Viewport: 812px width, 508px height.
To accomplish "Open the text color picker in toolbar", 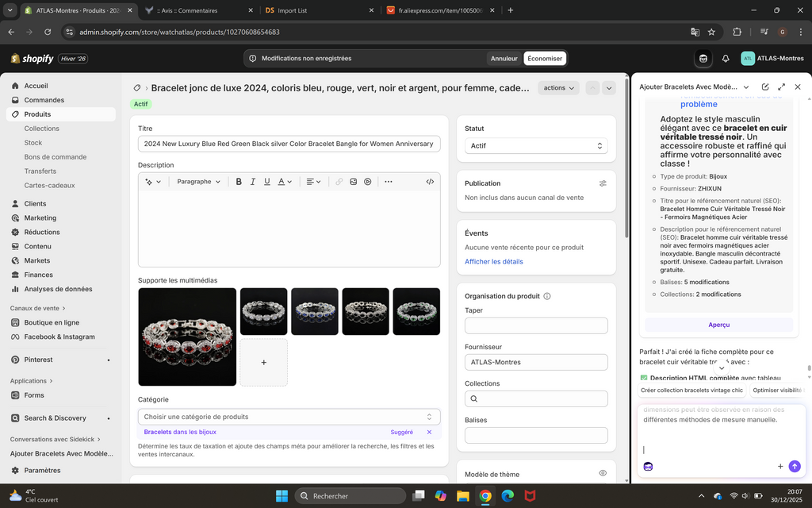I will (285, 182).
